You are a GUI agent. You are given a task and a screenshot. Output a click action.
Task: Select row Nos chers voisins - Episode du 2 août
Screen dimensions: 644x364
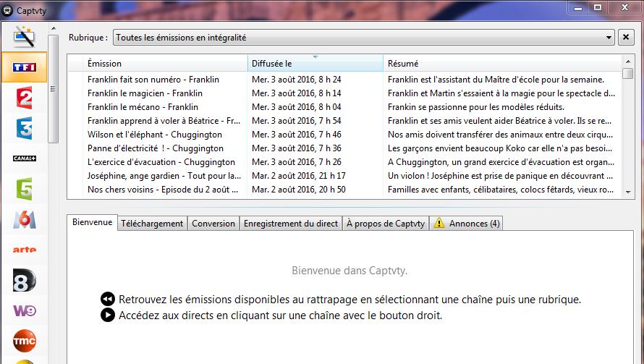tap(344, 190)
